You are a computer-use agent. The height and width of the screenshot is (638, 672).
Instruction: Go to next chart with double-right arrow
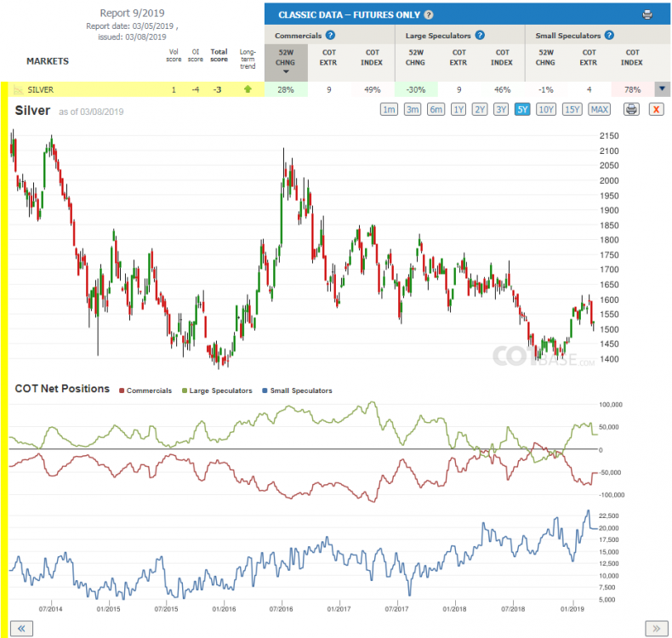tap(657, 628)
